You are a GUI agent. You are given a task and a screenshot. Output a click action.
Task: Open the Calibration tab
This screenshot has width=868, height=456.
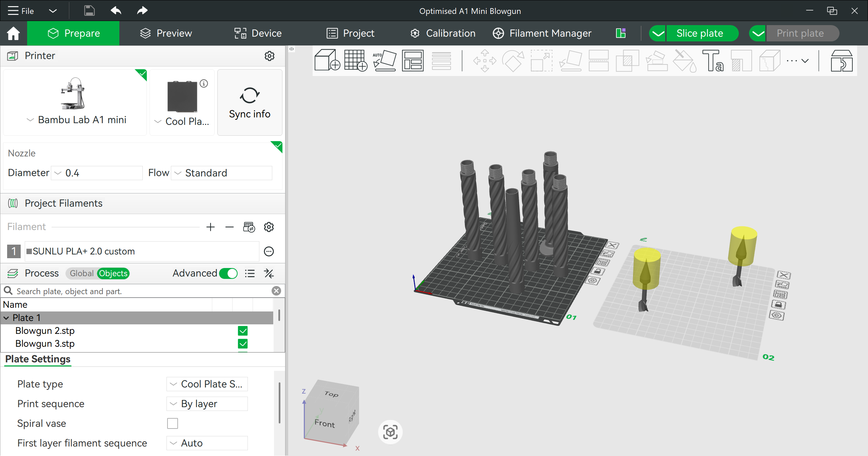pos(443,33)
